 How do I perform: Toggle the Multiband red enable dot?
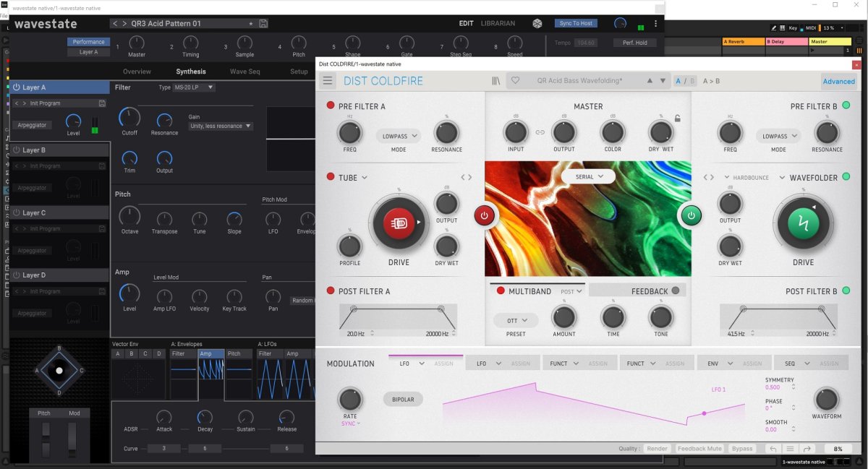pyautogui.click(x=500, y=291)
